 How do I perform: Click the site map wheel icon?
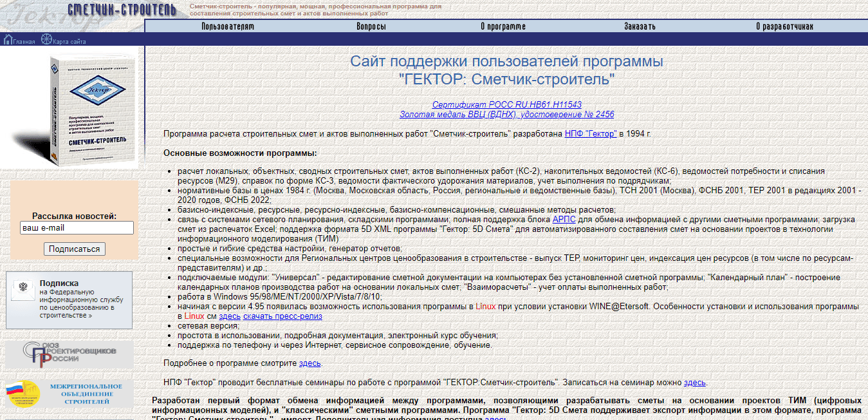pyautogui.click(x=46, y=40)
